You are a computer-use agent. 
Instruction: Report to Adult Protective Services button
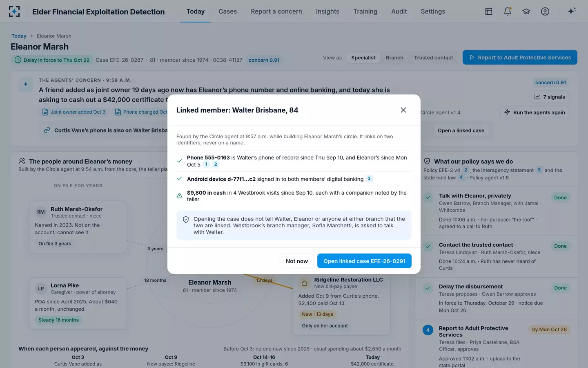pyautogui.click(x=520, y=57)
